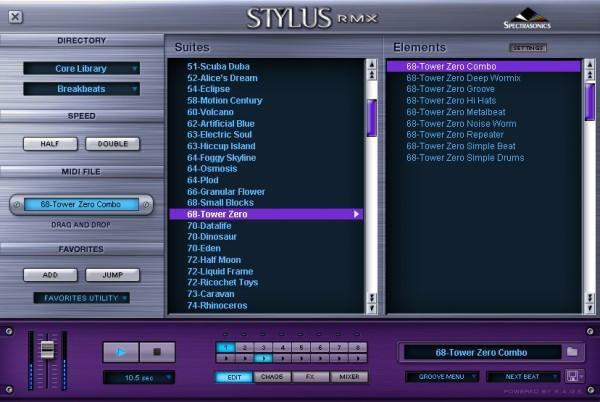Click the Add favorites button
600x402 pixels.
pyautogui.click(x=50, y=275)
